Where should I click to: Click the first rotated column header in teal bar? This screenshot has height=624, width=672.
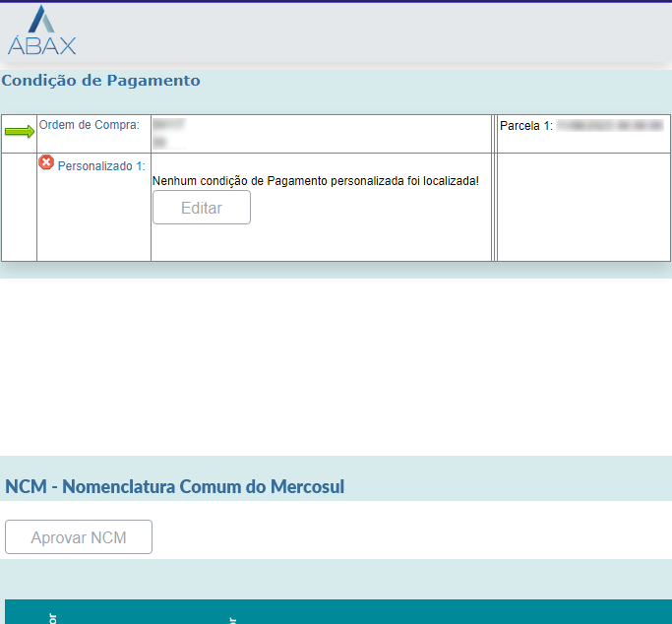[53, 617]
